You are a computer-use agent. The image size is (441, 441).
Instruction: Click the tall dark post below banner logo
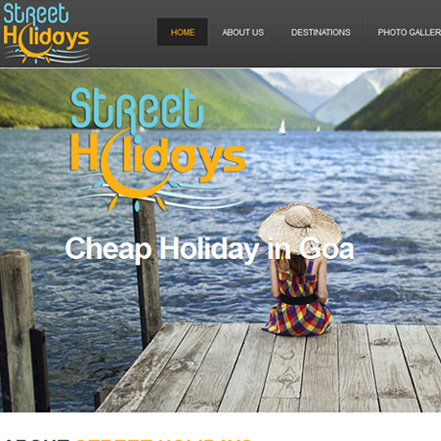click(147, 273)
